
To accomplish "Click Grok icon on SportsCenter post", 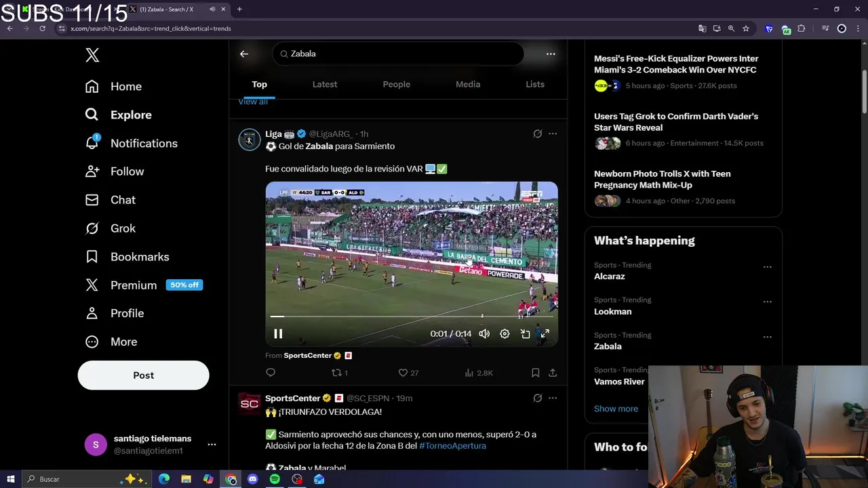I will (x=537, y=399).
